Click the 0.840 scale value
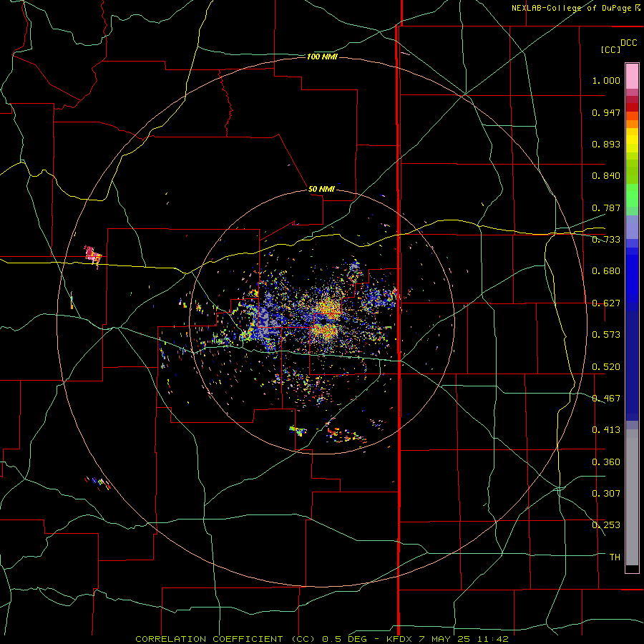 point(606,176)
